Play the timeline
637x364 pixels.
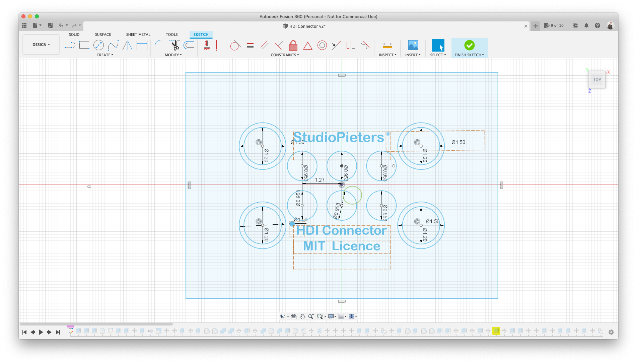[41, 332]
